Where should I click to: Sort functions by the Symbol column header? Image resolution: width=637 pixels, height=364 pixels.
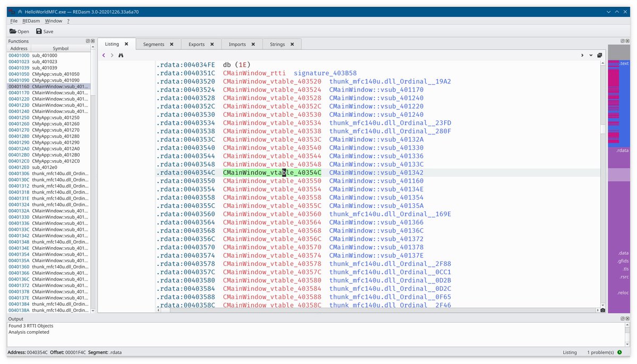(61, 48)
